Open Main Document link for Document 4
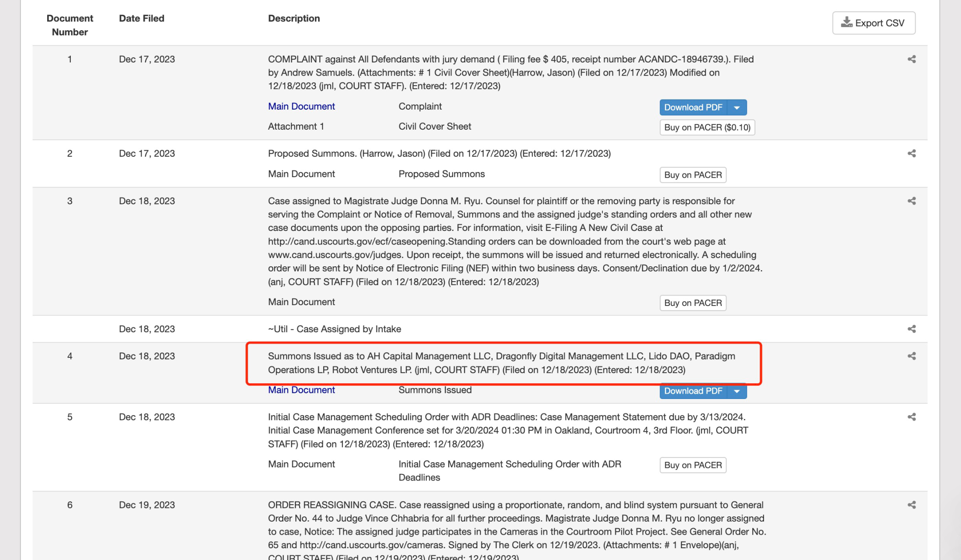This screenshot has width=961, height=560. coord(301,390)
